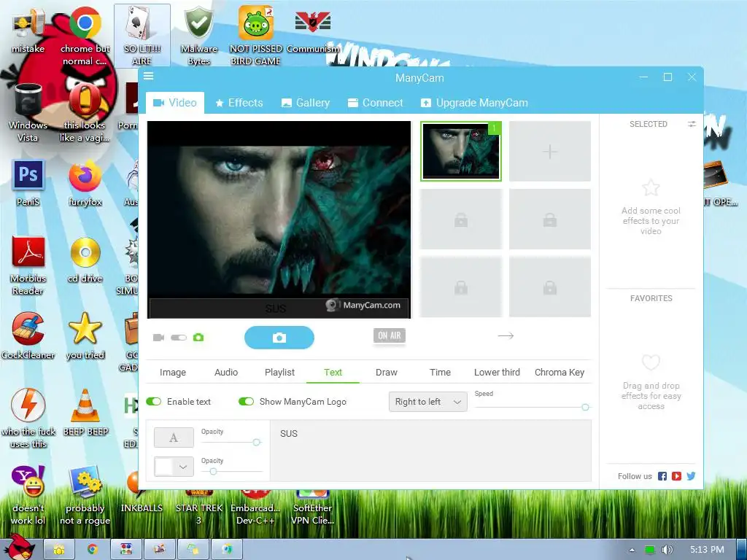
Task: Open the 'cd drive' desktop icon
Action: click(x=85, y=260)
